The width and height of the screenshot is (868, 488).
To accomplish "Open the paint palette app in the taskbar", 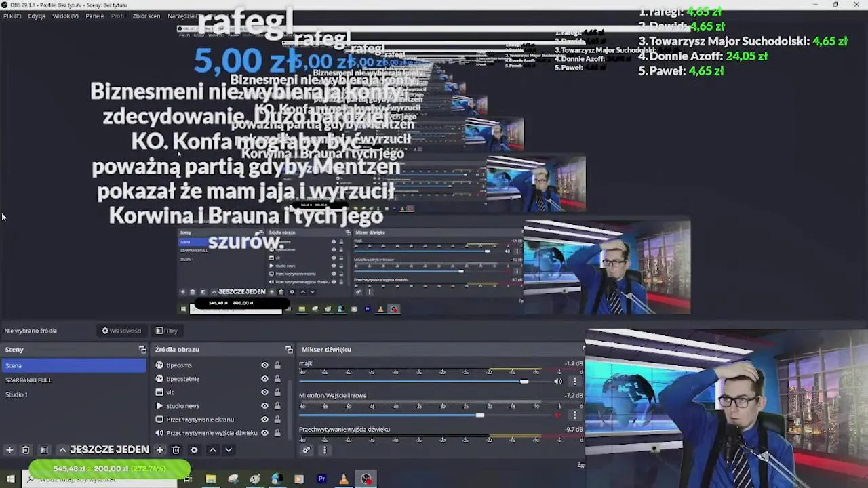I will [x=254, y=479].
